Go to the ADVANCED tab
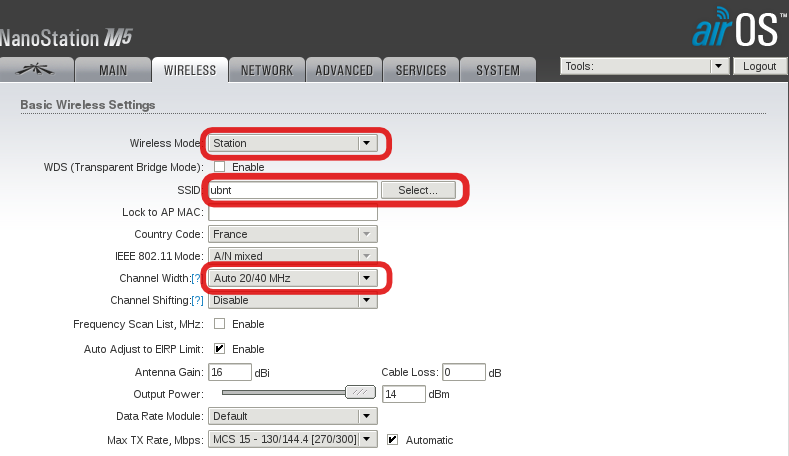 (x=344, y=70)
